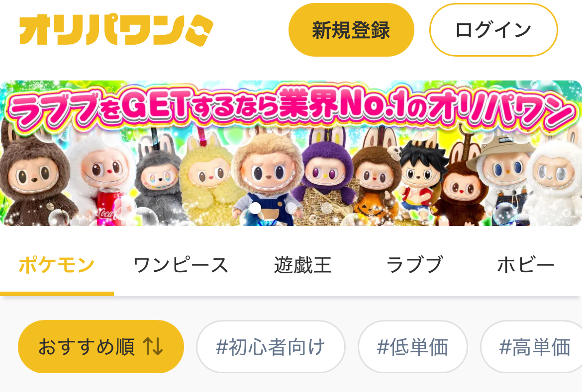Select the ポケモン category tab

(57, 265)
